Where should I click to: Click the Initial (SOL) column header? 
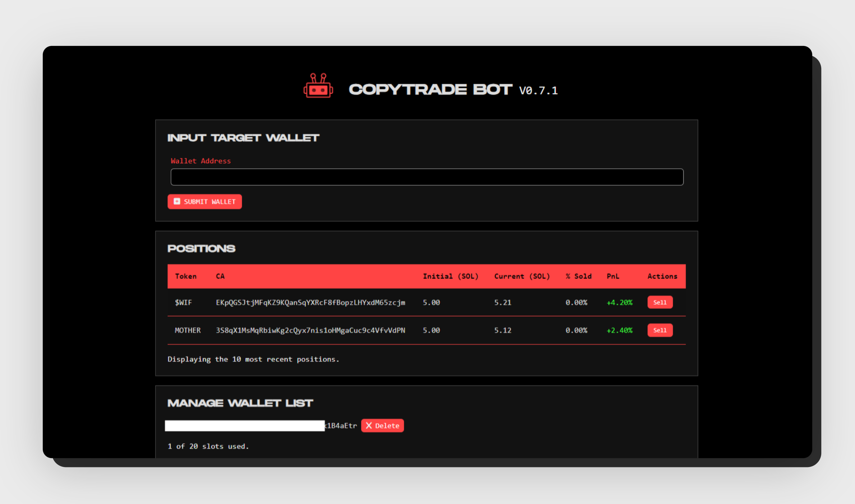450,276
